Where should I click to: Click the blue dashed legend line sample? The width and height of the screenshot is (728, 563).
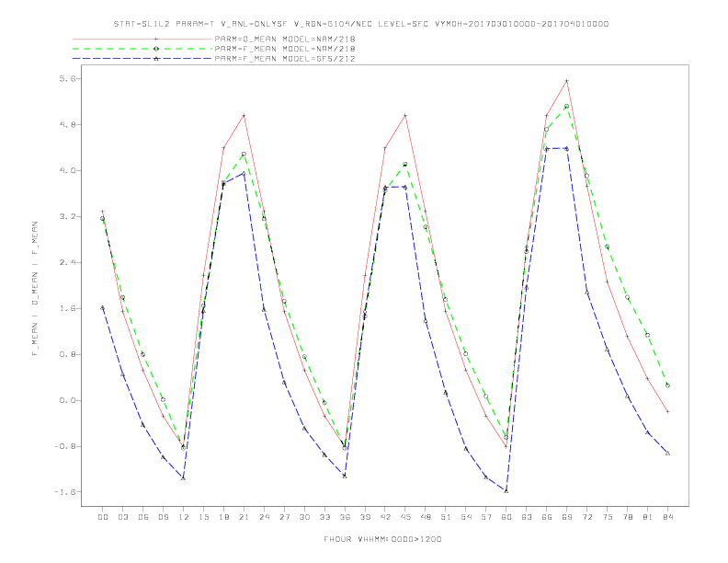click(142, 59)
